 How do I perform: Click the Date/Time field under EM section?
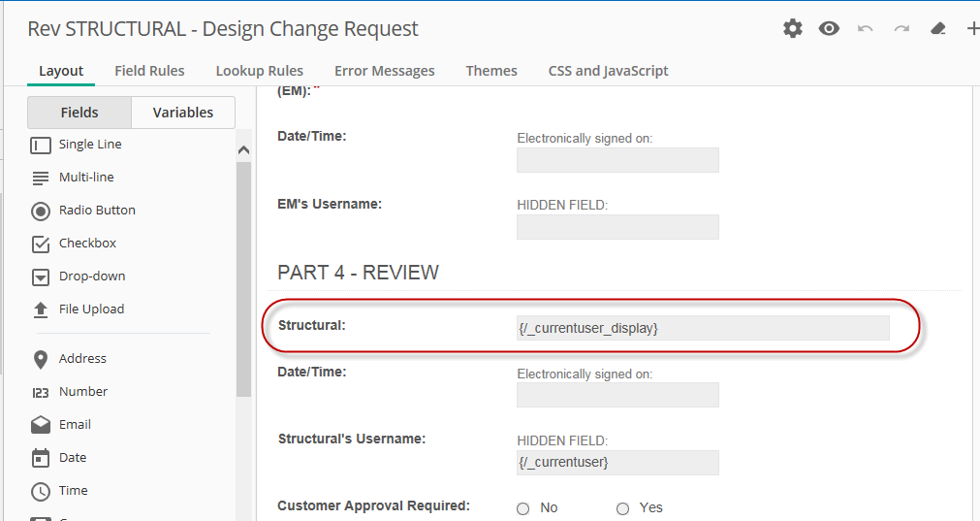617,160
